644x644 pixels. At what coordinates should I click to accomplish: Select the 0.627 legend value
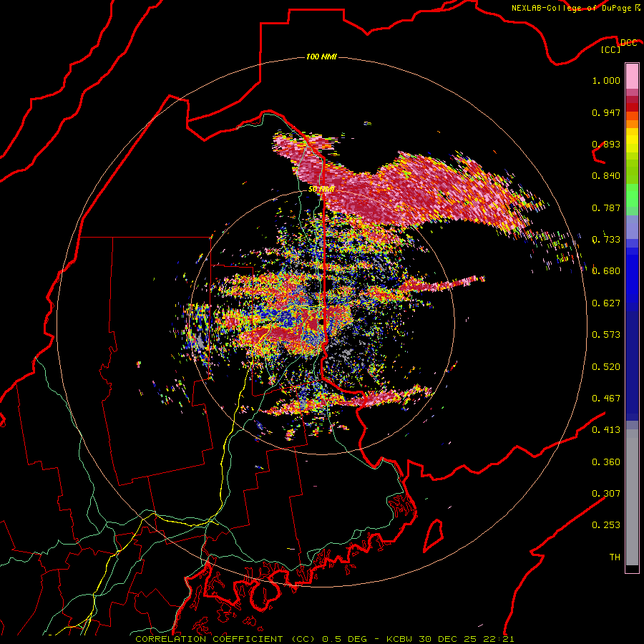(x=606, y=303)
